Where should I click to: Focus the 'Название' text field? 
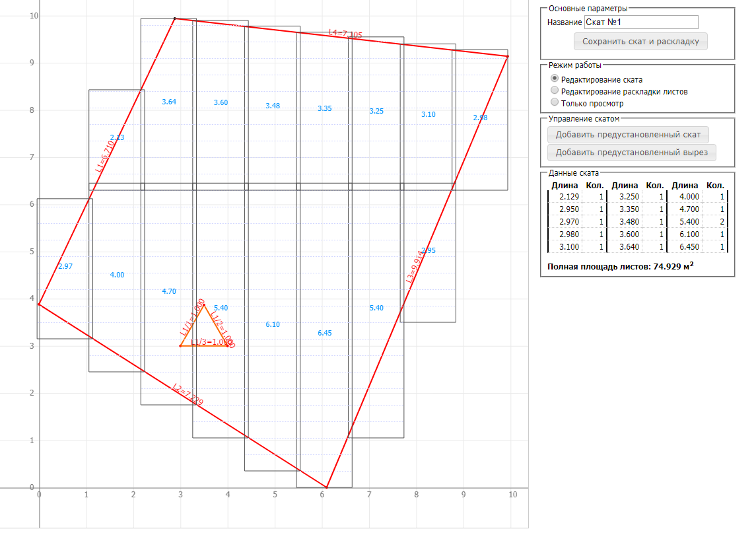click(x=640, y=22)
